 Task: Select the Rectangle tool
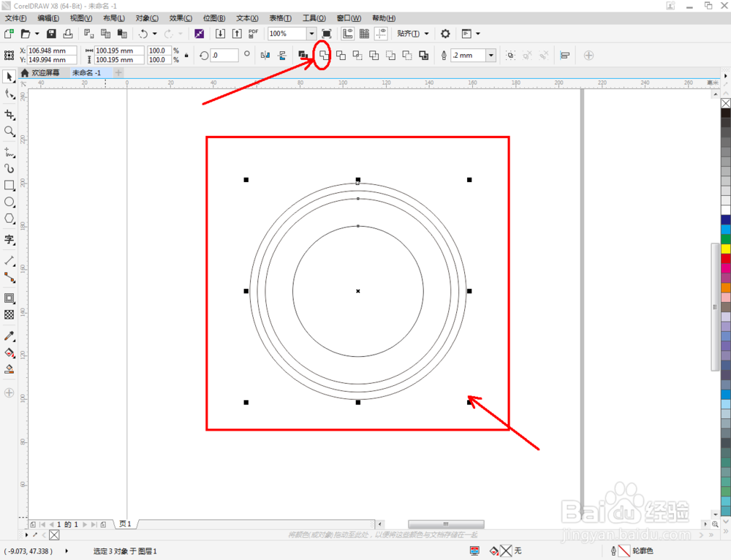[10, 185]
